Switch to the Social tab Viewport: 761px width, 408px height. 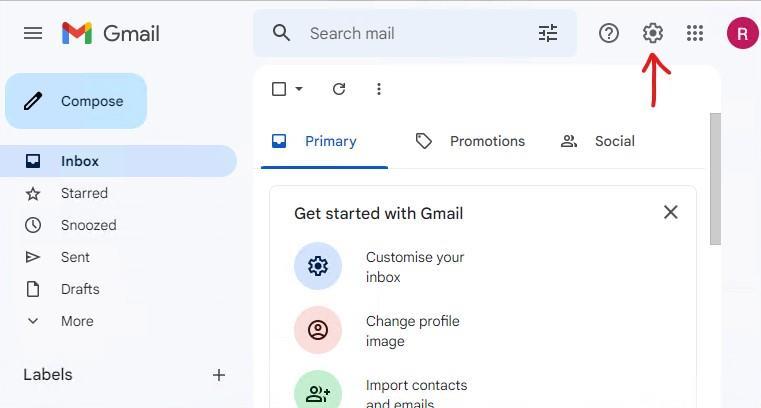tap(598, 141)
